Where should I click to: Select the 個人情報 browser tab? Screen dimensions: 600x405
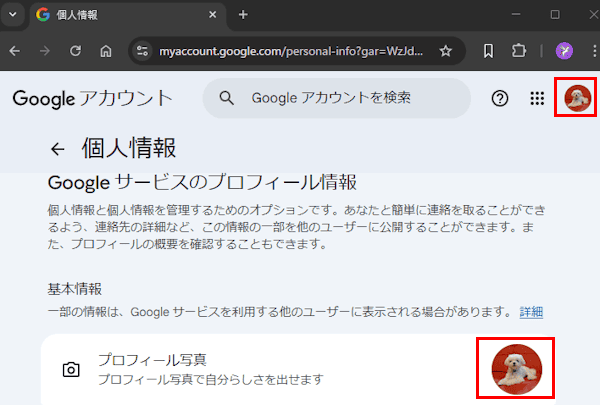click(x=128, y=15)
